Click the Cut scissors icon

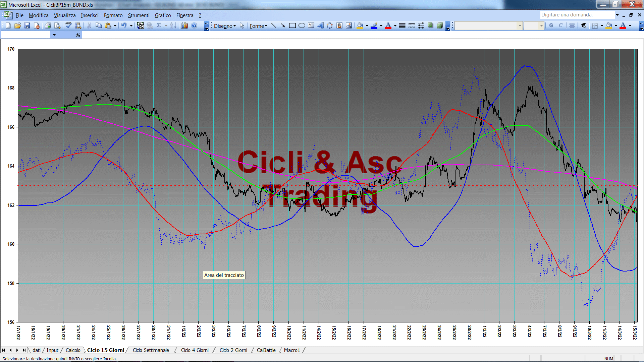89,25
